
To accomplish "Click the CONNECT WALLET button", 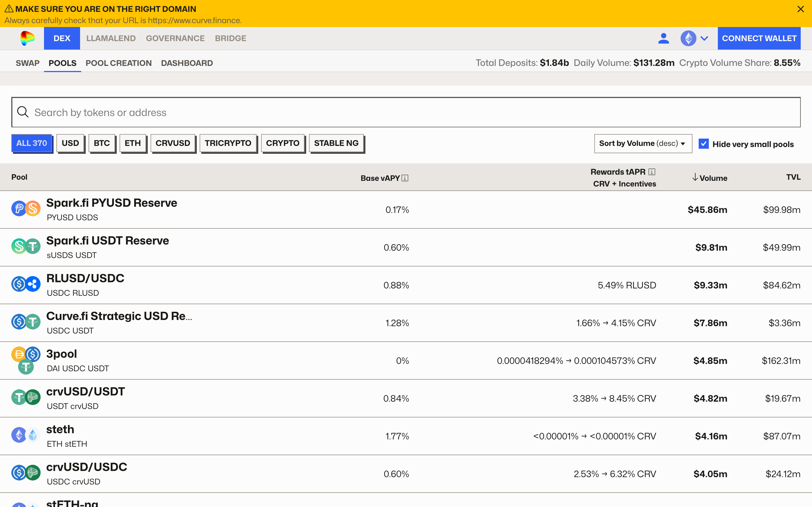I will [759, 38].
